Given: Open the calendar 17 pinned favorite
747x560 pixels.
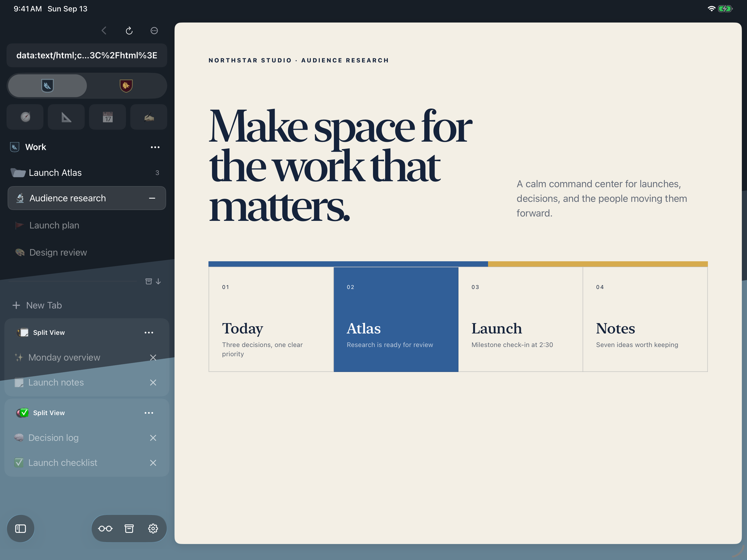Looking at the screenshot, I should coord(107,117).
